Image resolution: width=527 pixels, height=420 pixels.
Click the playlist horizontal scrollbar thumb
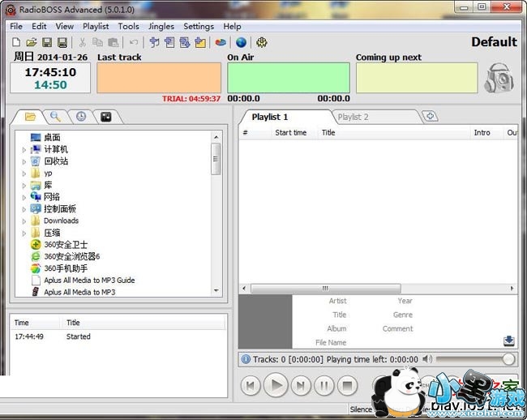click(326, 289)
